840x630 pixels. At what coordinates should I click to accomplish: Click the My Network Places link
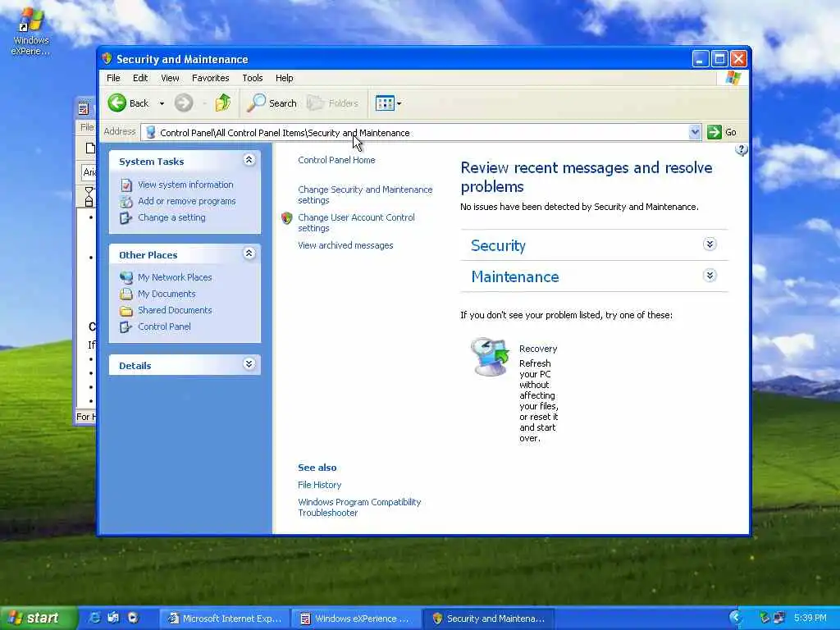coord(175,277)
